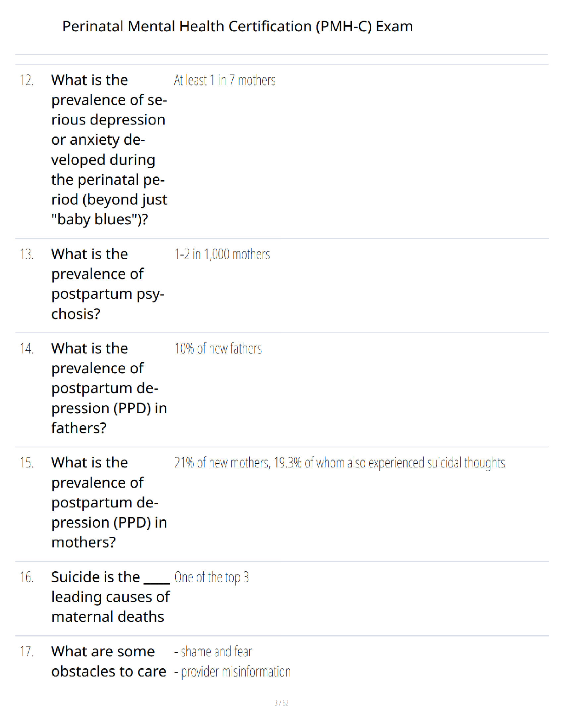563x728 pixels.
Task: Select question number 12 label
Action: (x=27, y=80)
